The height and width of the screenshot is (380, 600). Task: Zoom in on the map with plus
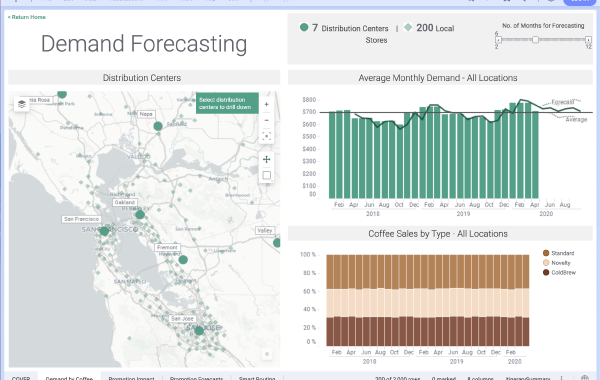pyautogui.click(x=267, y=104)
